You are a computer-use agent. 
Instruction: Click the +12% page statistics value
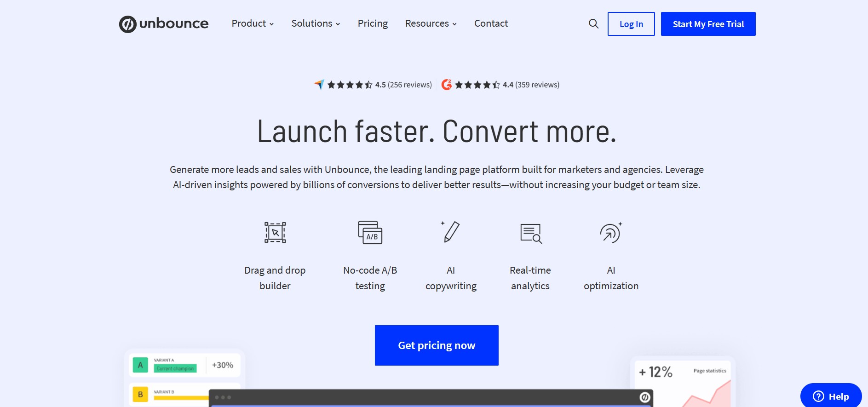(656, 372)
